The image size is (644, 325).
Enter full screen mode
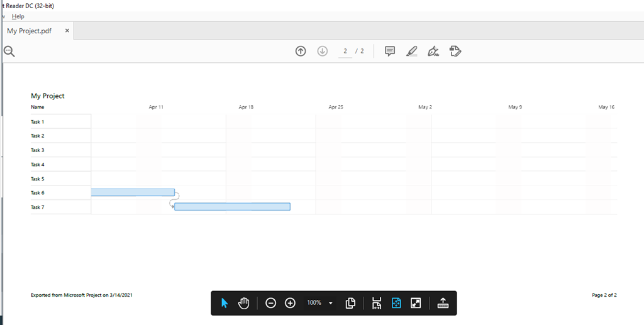[x=416, y=303]
